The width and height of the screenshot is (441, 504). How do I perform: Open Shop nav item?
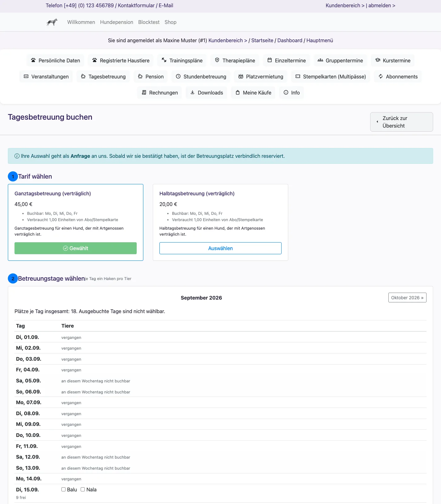170,22
